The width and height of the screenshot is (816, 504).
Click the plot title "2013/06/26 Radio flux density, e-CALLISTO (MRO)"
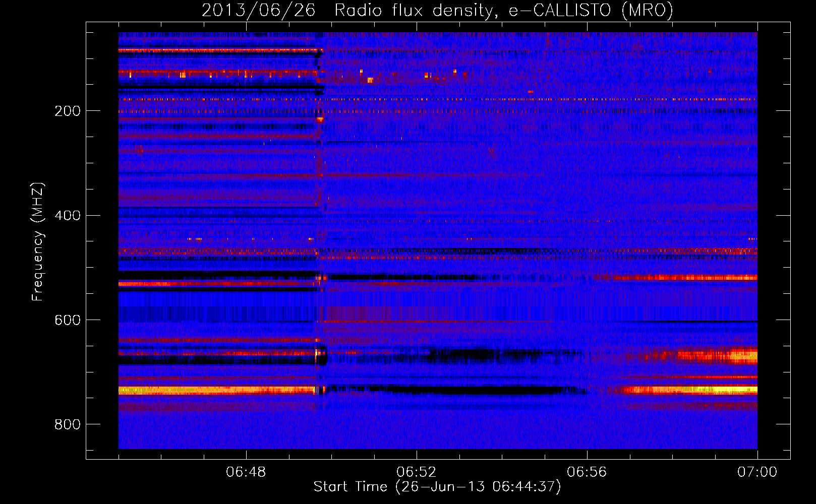[x=437, y=10]
